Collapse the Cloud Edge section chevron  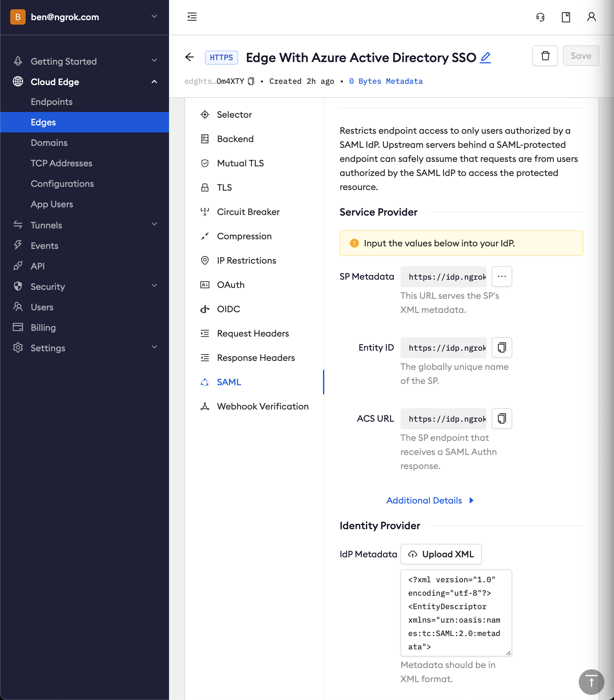tap(154, 82)
